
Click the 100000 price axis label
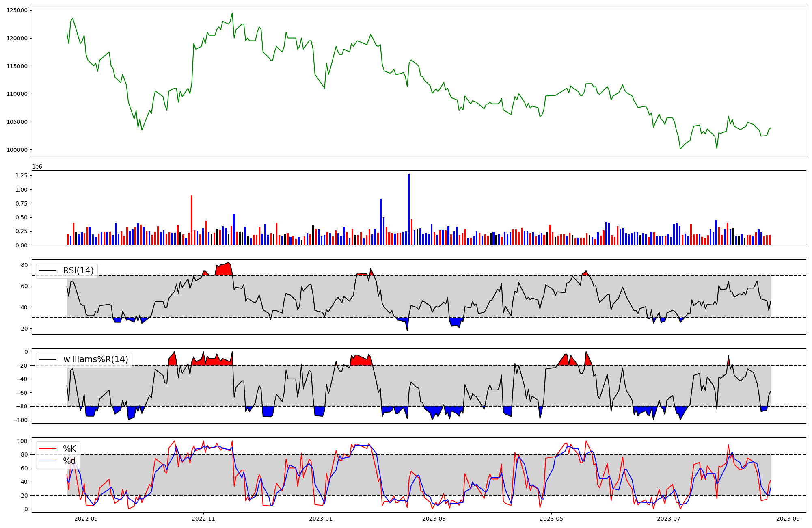pyautogui.click(x=17, y=150)
